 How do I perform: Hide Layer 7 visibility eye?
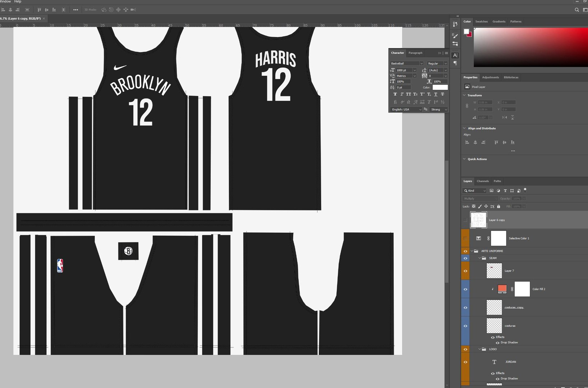(x=465, y=271)
